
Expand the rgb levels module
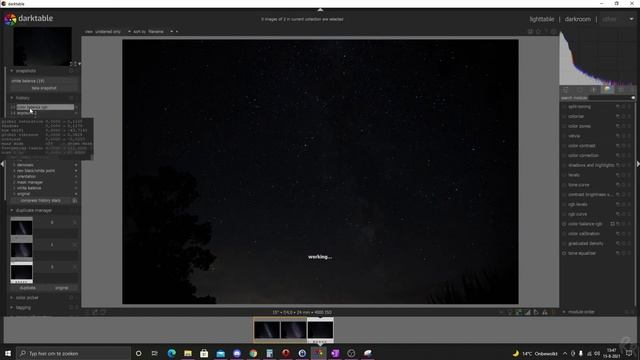pyautogui.click(x=578, y=204)
